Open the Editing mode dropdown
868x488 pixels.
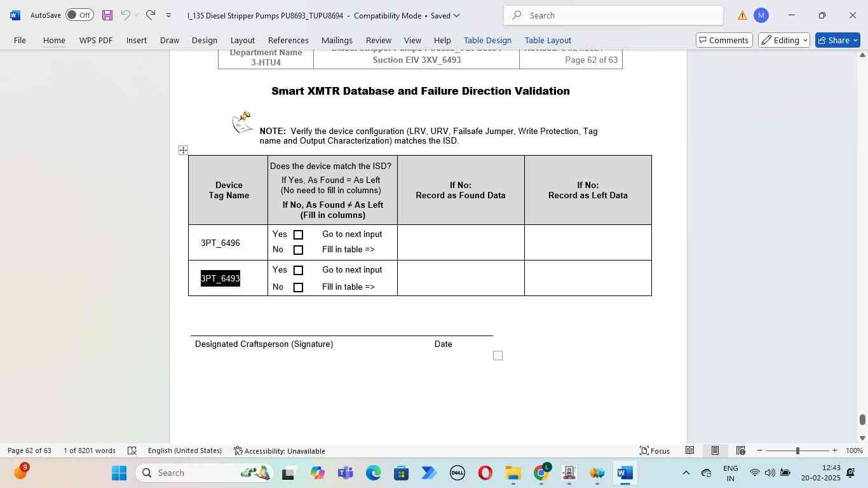click(x=784, y=40)
